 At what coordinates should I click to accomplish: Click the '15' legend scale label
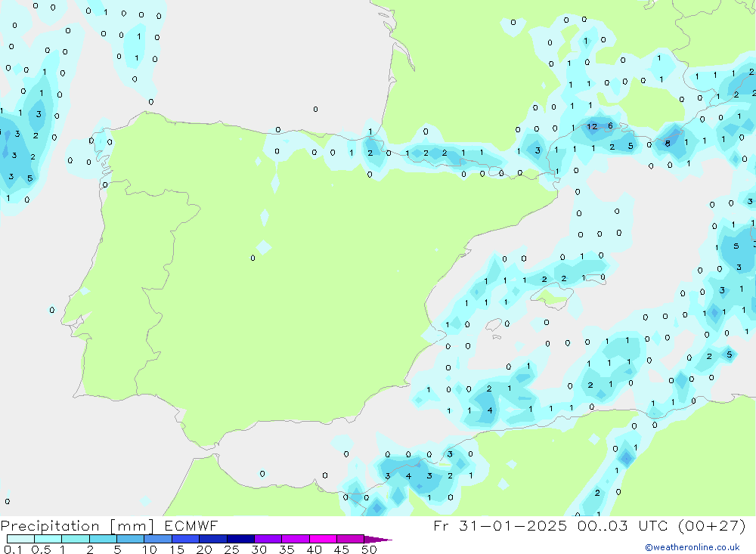click(x=177, y=549)
